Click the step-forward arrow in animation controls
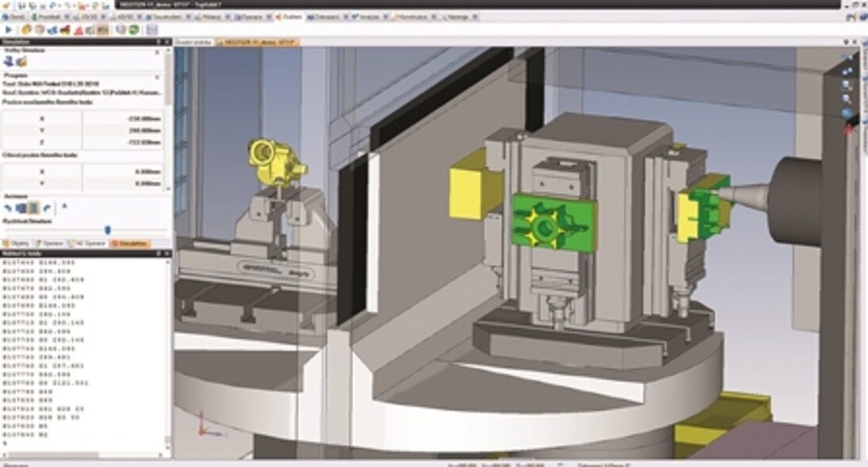 (x=46, y=208)
